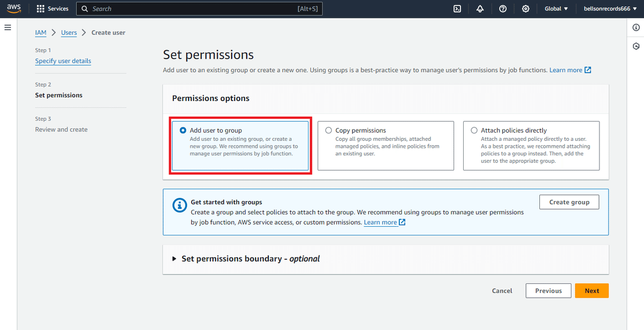Open the help question mark icon
Viewport: 644px width, 330px height.
503,9
